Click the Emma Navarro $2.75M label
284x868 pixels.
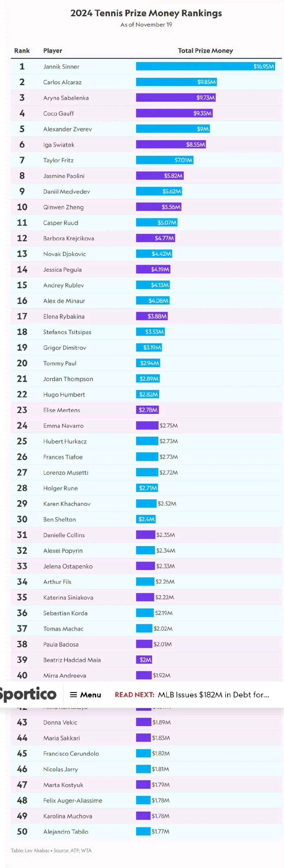tap(169, 426)
